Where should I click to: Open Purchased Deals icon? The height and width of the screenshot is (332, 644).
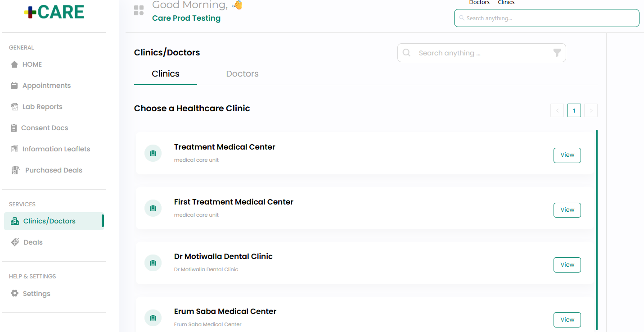pyautogui.click(x=16, y=170)
